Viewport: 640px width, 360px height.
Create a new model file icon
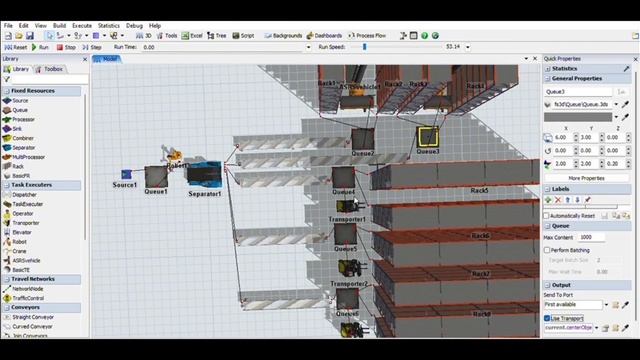[x=8, y=36]
